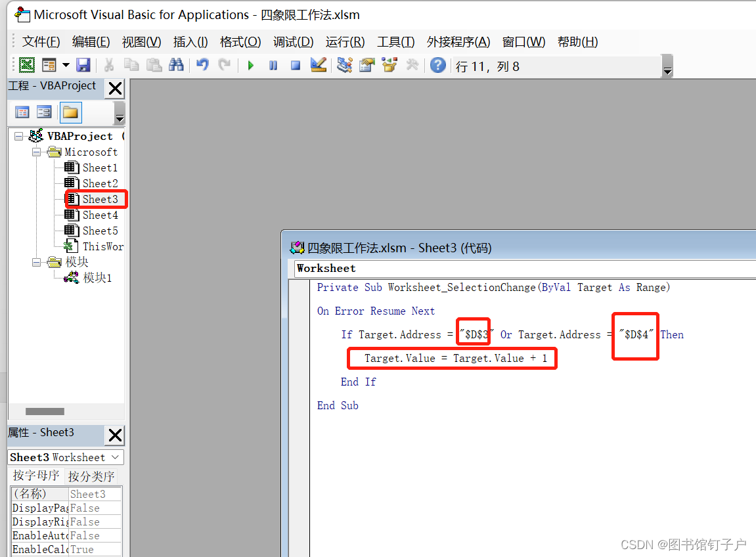Open the 编辑(E) menu
756x557 pixels.
pyautogui.click(x=91, y=42)
